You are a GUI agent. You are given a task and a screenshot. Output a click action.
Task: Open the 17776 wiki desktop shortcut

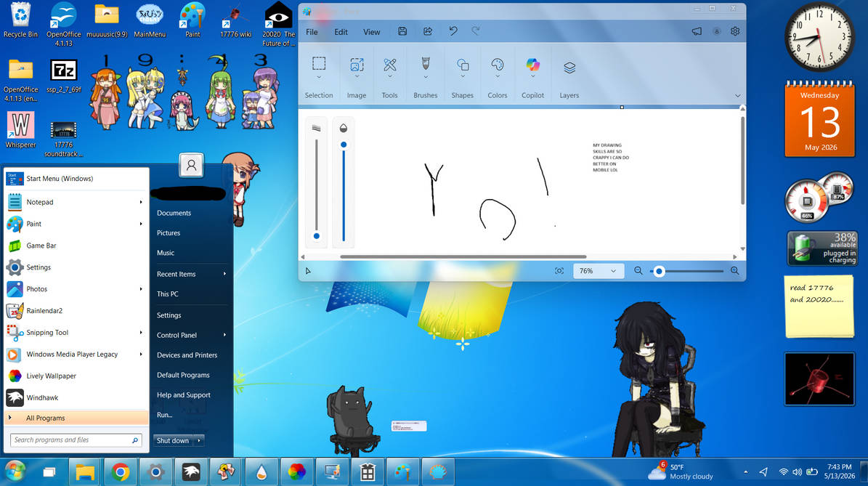point(236,20)
